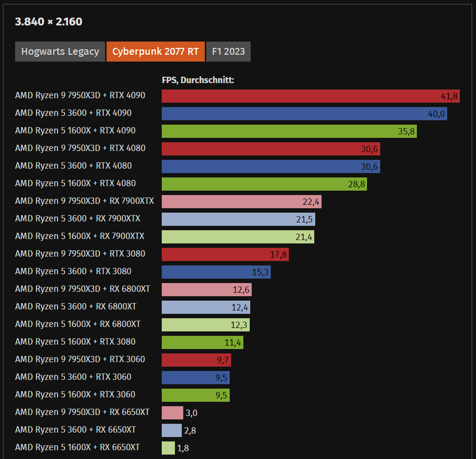Click the 9,5 bar for Ryzen 5 3600 + RTX 3060

(x=195, y=378)
